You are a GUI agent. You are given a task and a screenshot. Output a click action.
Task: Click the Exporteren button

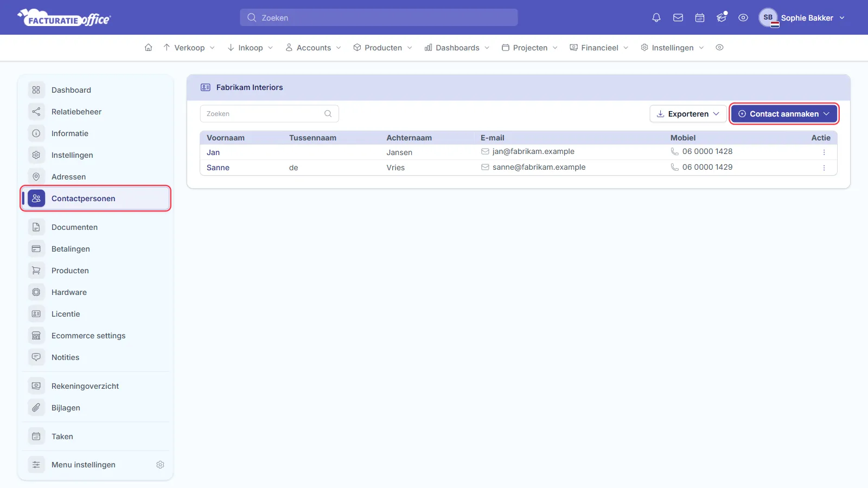pyautogui.click(x=688, y=114)
